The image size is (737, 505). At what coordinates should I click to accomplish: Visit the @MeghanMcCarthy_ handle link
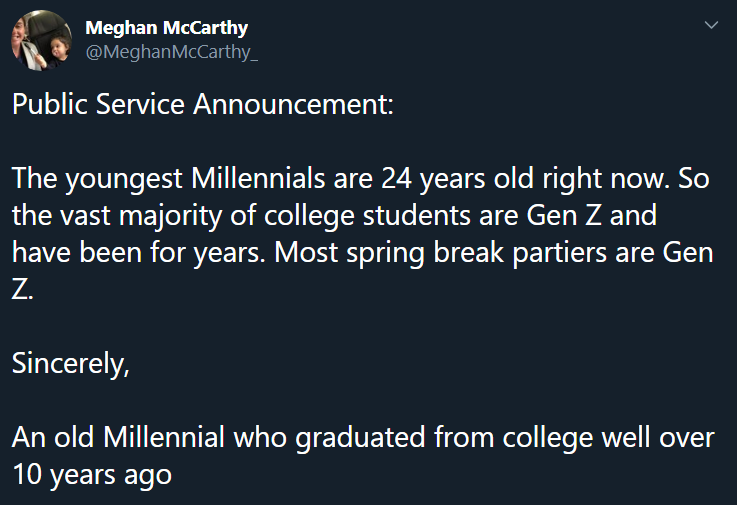tap(172, 52)
